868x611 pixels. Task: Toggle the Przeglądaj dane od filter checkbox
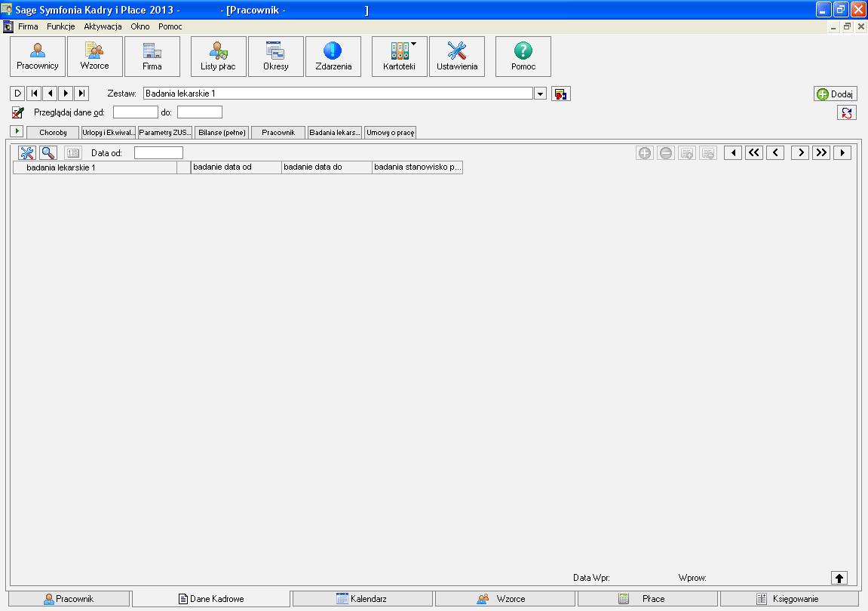18,112
